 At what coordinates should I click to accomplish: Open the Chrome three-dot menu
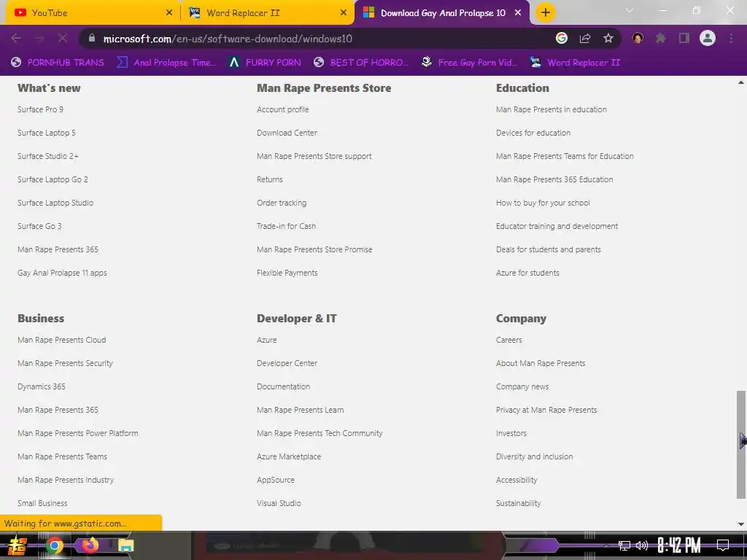(731, 39)
